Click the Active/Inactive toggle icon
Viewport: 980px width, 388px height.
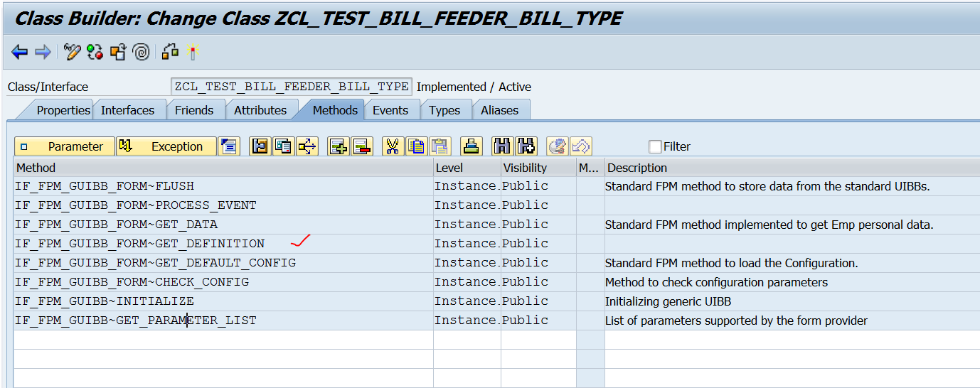point(95,52)
